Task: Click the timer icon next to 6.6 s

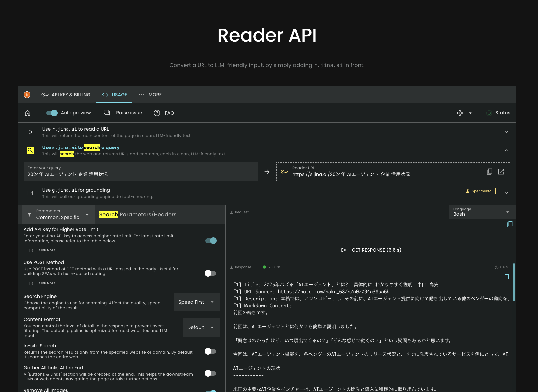Action: pyautogui.click(x=497, y=267)
